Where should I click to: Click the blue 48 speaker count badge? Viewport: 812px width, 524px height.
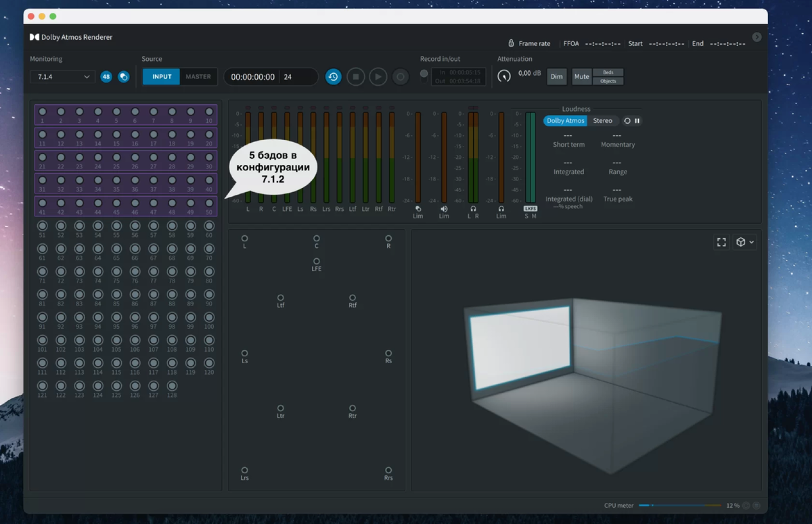[106, 77]
